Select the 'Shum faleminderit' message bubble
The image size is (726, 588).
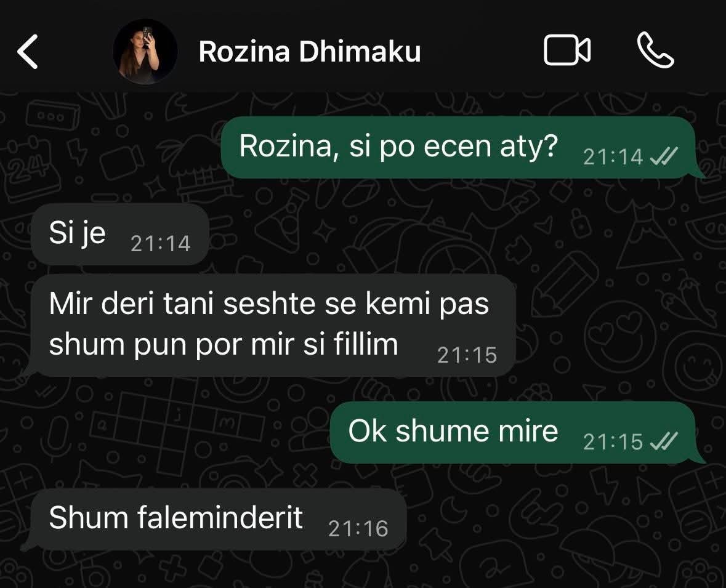(219, 519)
